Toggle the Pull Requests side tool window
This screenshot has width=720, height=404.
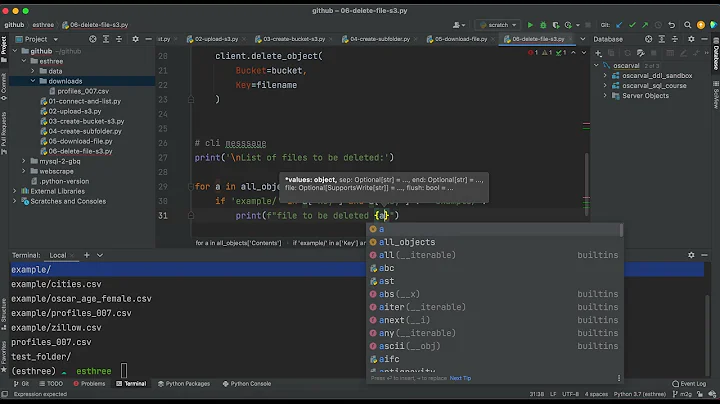4,133
